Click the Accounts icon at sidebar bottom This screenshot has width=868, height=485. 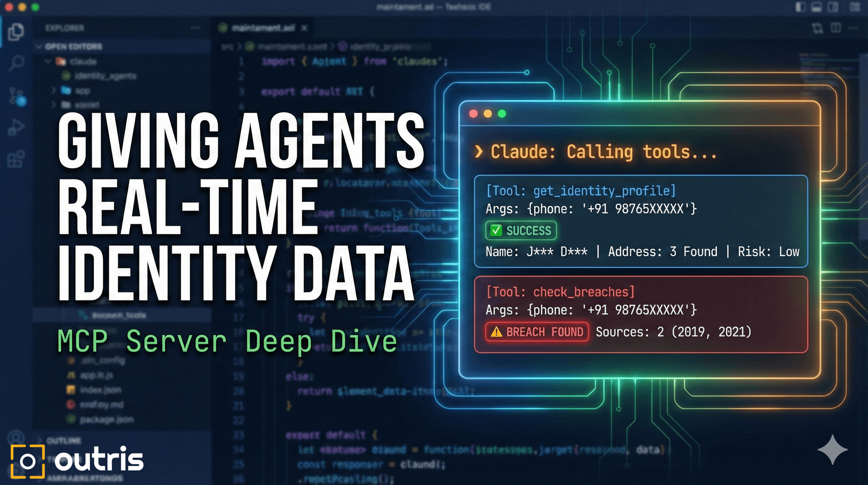16,437
